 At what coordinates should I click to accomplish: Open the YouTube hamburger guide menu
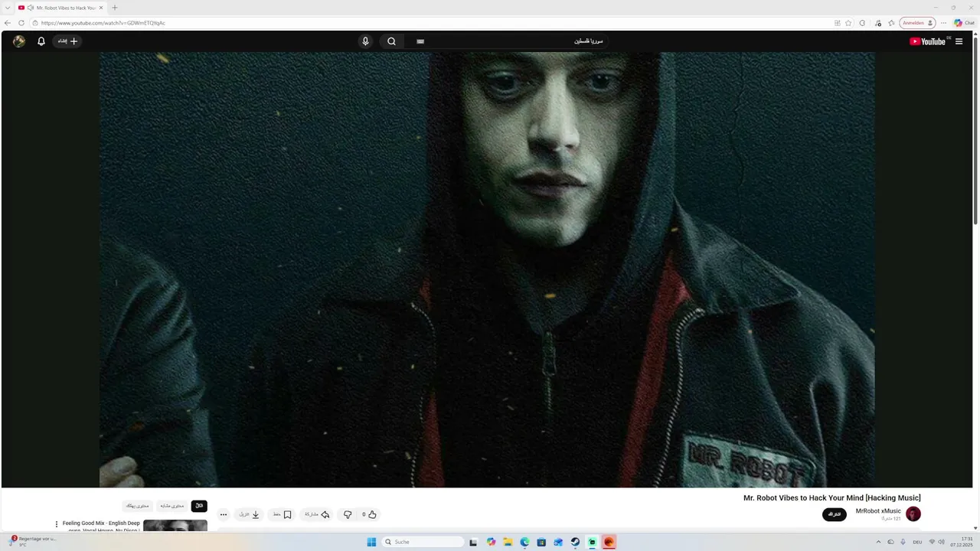point(959,41)
